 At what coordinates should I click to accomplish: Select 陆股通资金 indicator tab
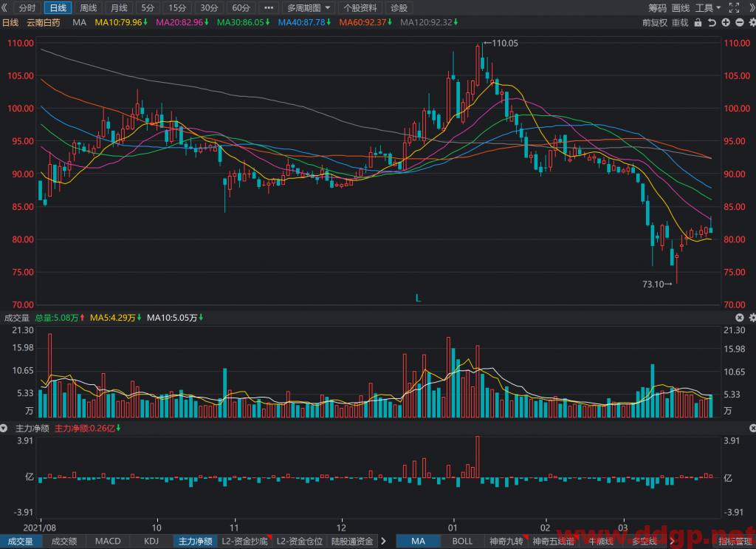click(352, 542)
